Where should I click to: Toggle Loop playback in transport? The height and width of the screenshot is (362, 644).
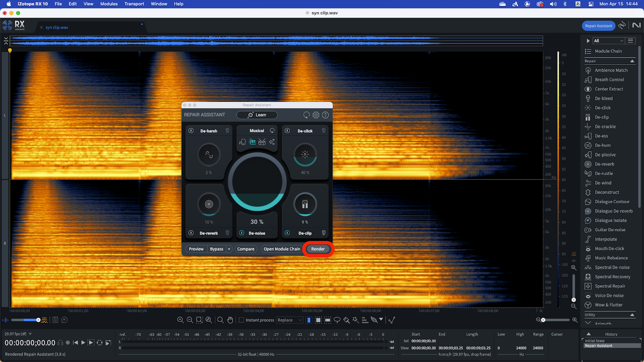tap(99, 343)
